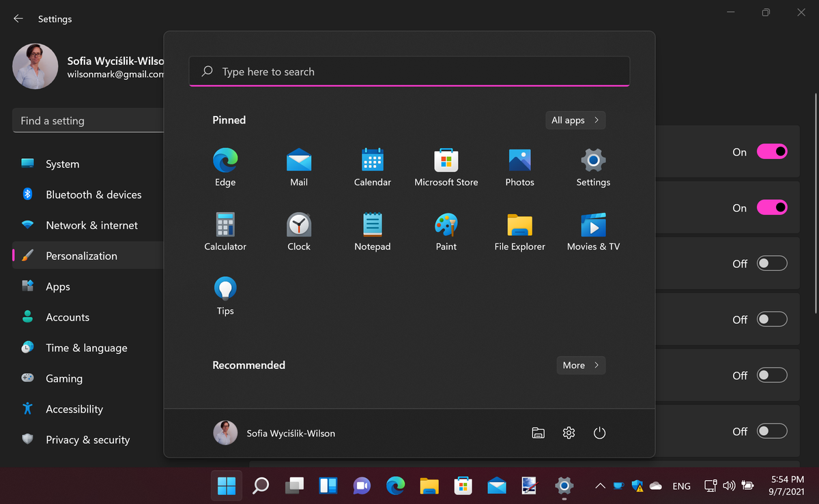819x504 pixels.
Task: Open the Tips app
Action: [x=225, y=291]
